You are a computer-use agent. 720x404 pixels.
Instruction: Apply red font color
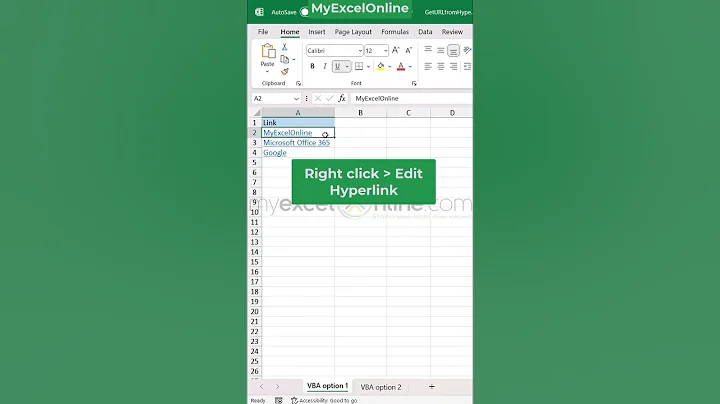pos(401,67)
